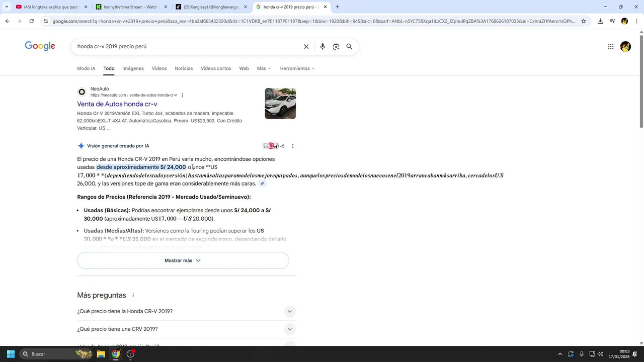The width and height of the screenshot is (644, 362).
Task: Open the Google account avatar
Action: [625, 47]
